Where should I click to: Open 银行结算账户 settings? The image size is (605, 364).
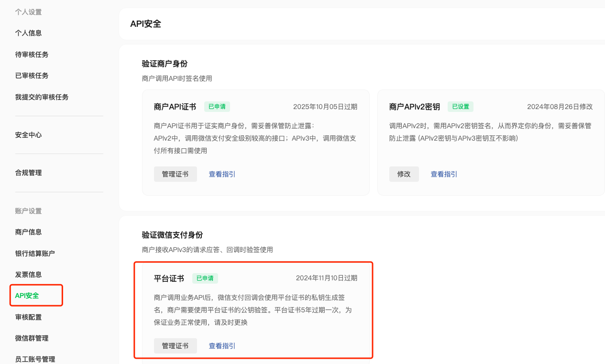35,254
